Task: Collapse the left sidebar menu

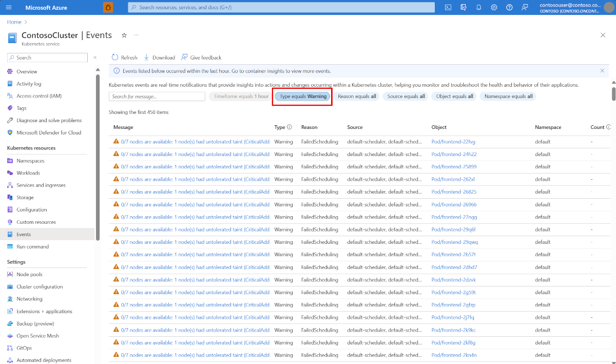Action: pyautogui.click(x=95, y=58)
